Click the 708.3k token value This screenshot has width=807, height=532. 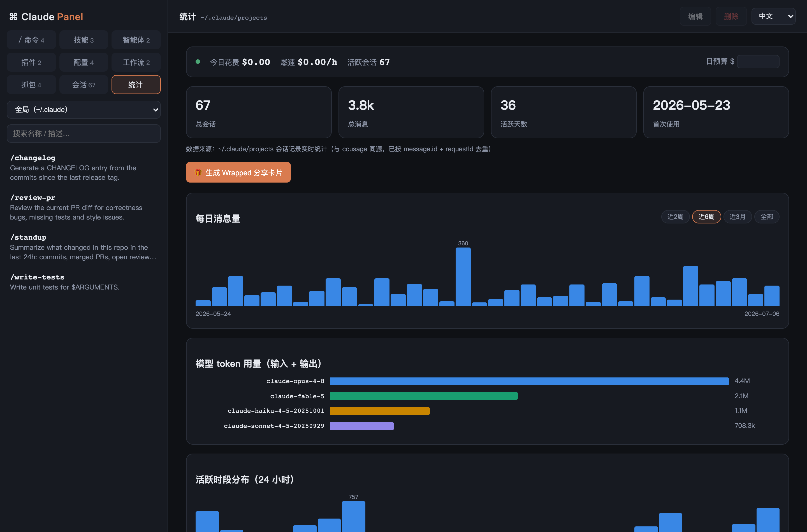click(745, 426)
